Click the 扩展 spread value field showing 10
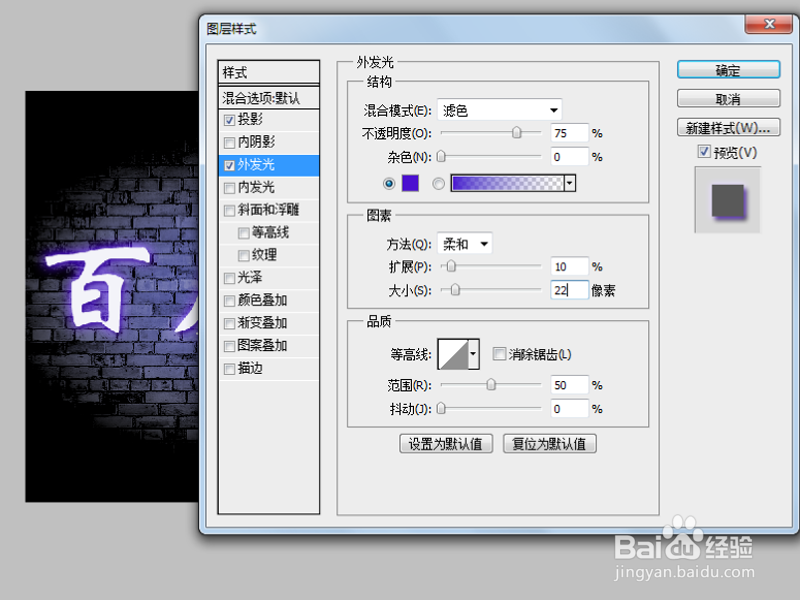Image resolution: width=800 pixels, height=600 pixels. point(569,266)
